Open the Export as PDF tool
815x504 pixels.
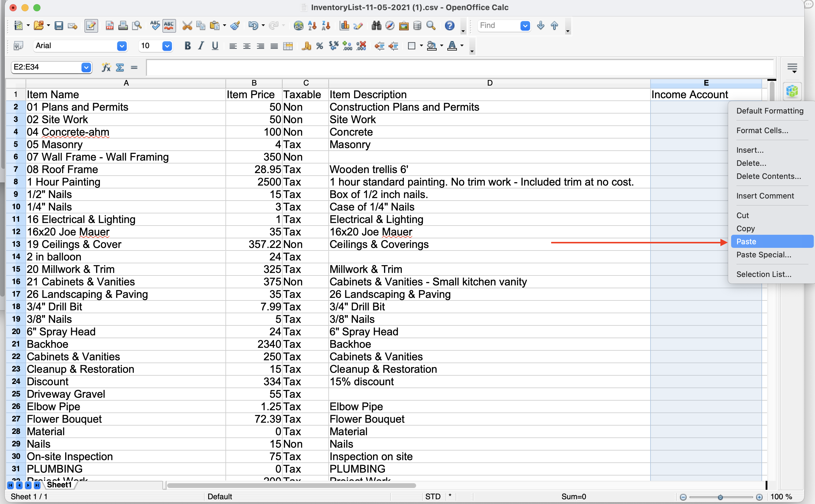109,26
